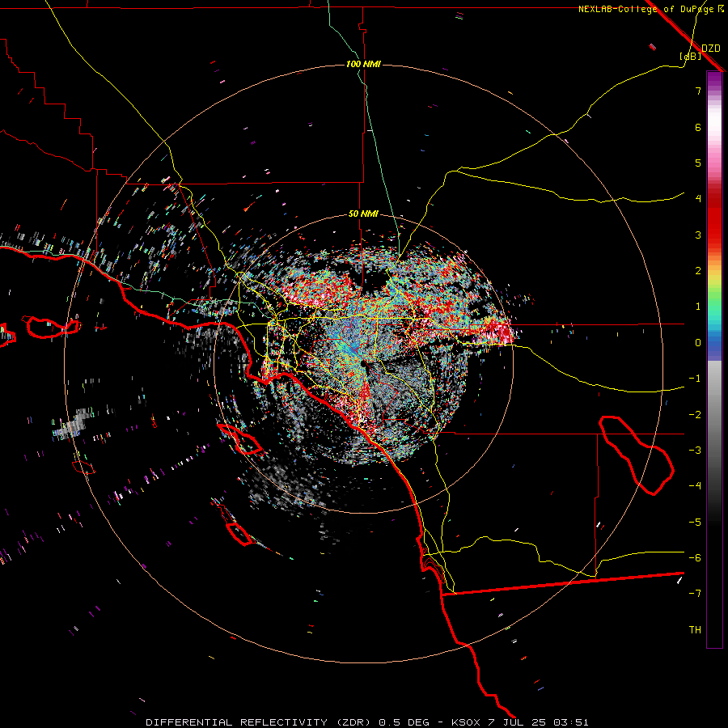Select the -2 value on the color scale

695,415
